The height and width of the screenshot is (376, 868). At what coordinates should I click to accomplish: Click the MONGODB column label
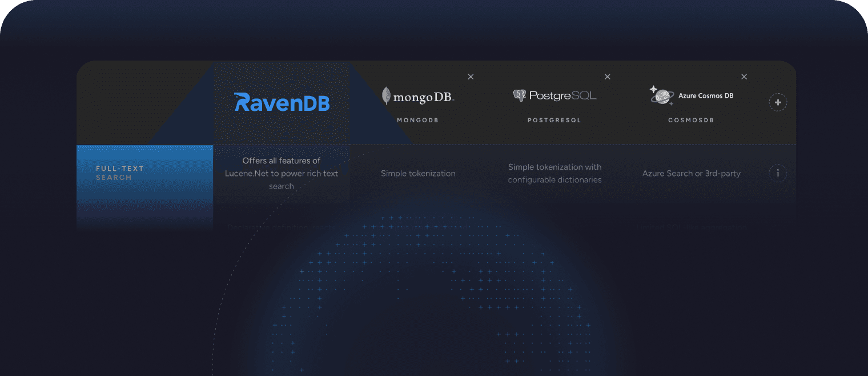tap(418, 121)
